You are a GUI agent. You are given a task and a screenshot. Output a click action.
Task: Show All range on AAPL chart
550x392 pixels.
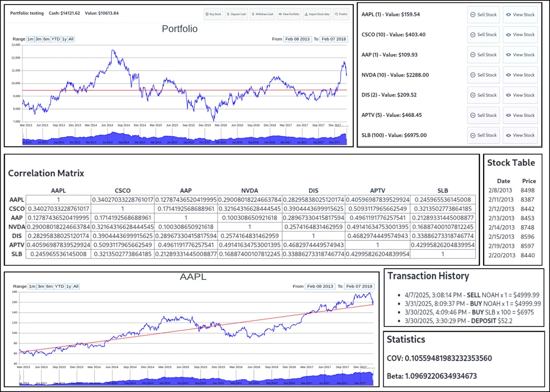[x=76, y=286]
